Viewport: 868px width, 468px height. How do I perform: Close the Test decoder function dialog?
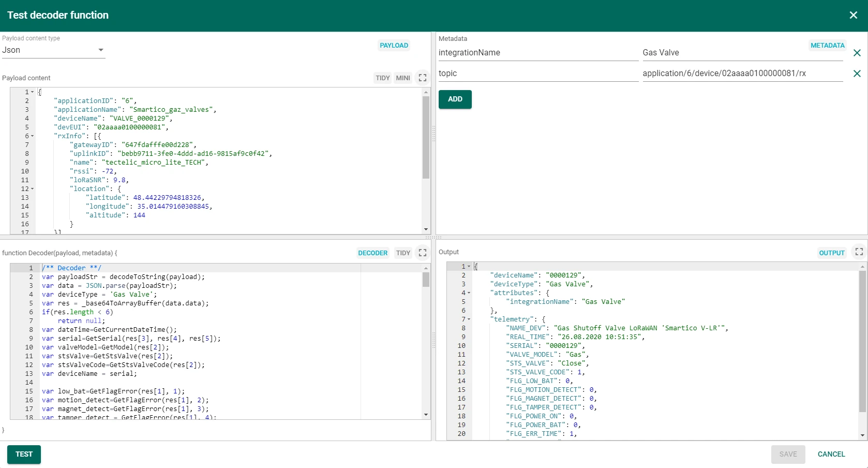854,15
